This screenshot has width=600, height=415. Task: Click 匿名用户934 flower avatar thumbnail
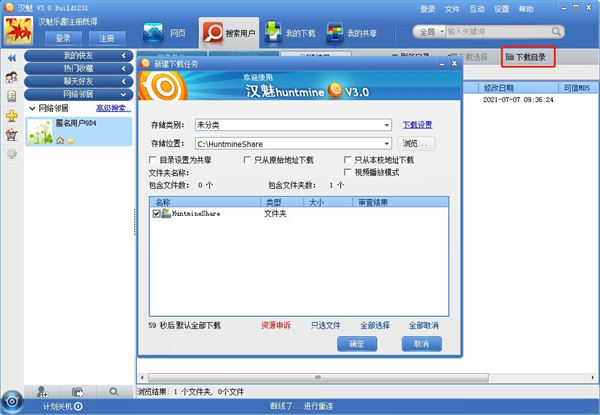tap(40, 132)
